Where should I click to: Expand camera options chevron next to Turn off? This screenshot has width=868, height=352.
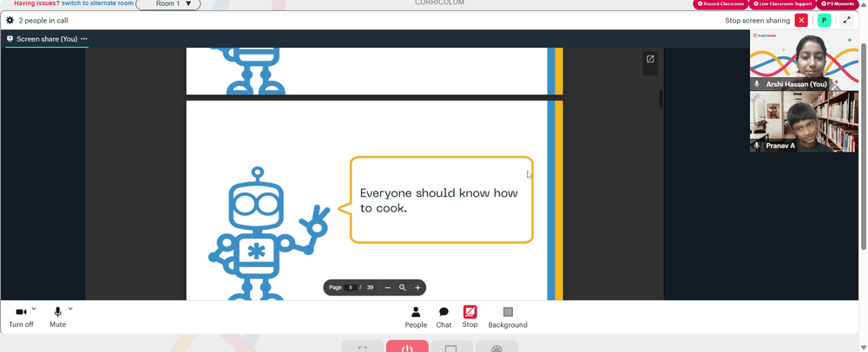click(x=34, y=309)
